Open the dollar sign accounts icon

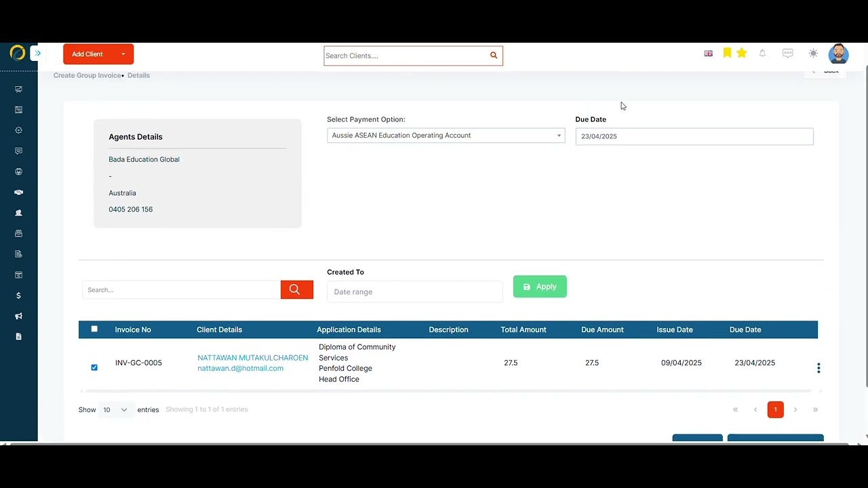point(18,296)
